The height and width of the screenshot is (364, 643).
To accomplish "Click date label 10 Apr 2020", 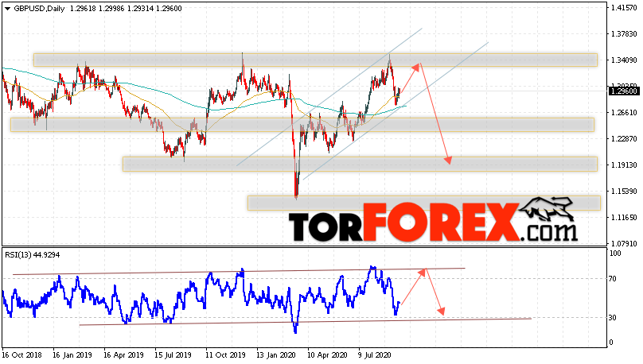I will [x=327, y=354].
